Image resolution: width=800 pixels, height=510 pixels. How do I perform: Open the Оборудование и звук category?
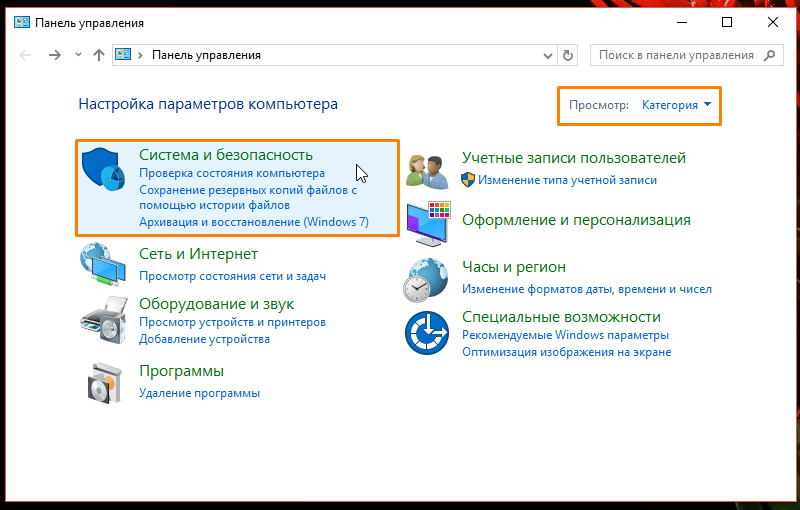click(x=216, y=303)
